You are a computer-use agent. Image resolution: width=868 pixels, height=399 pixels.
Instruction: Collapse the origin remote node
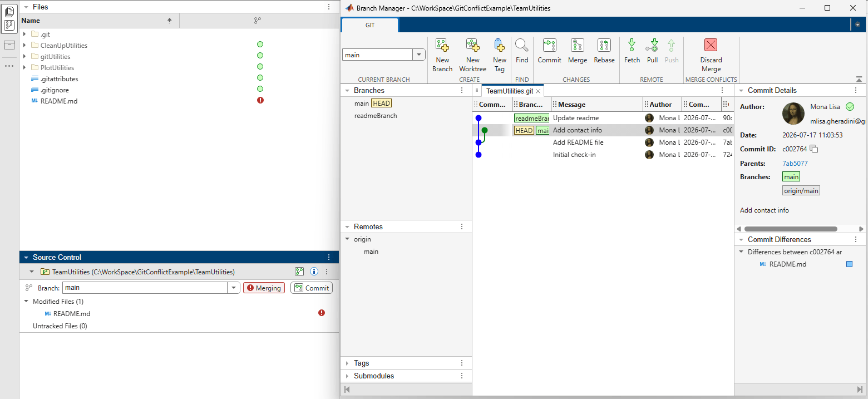347,239
